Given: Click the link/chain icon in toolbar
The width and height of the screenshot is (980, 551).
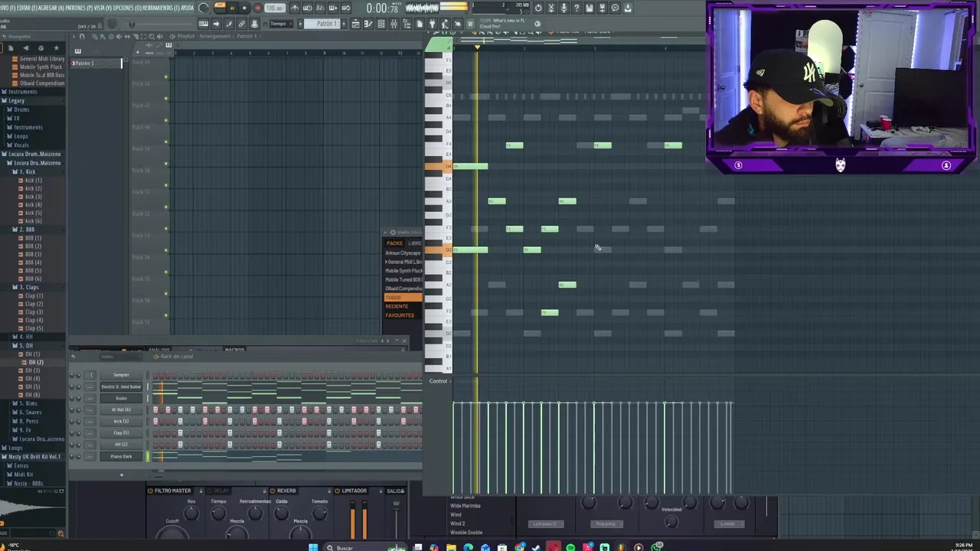Looking at the screenshot, I should click(x=241, y=24).
